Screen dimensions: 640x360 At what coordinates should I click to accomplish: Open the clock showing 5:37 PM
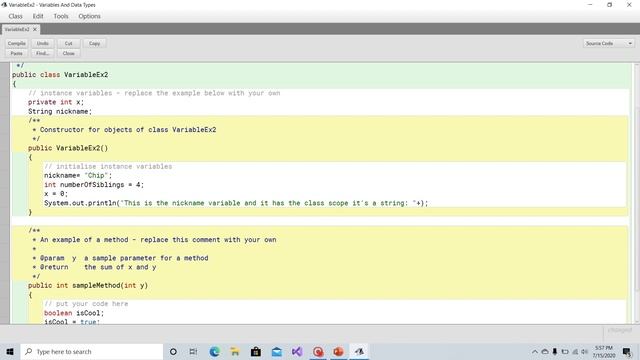coord(604,351)
